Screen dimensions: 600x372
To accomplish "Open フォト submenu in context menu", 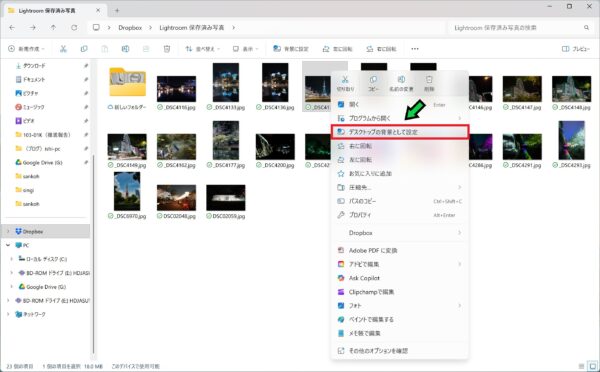I will (400, 305).
